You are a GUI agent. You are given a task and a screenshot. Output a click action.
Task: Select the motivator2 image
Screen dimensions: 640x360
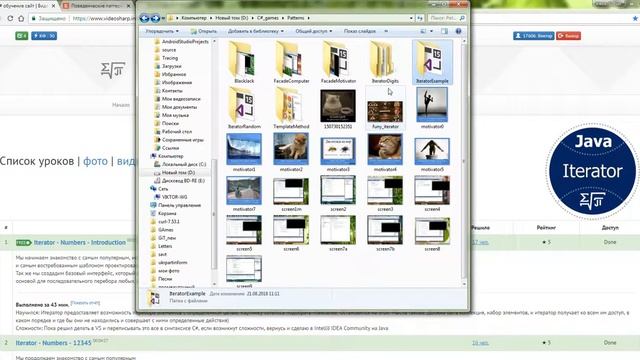pyautogui.click(x=291, y=152)
